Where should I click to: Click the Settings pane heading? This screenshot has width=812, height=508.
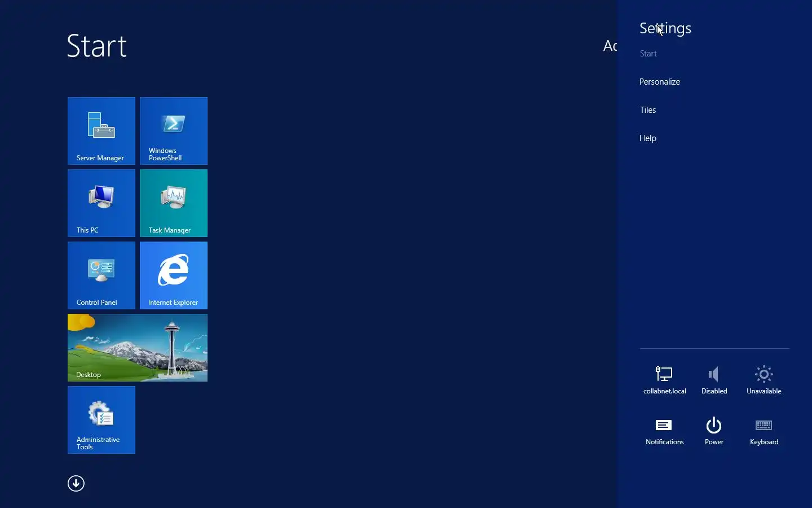click(x=665, y=28)
